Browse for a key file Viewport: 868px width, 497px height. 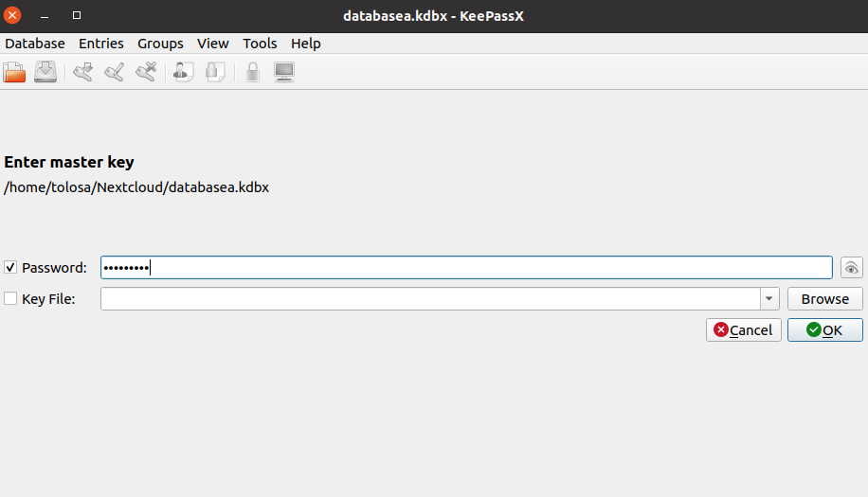tap(824, 299)
